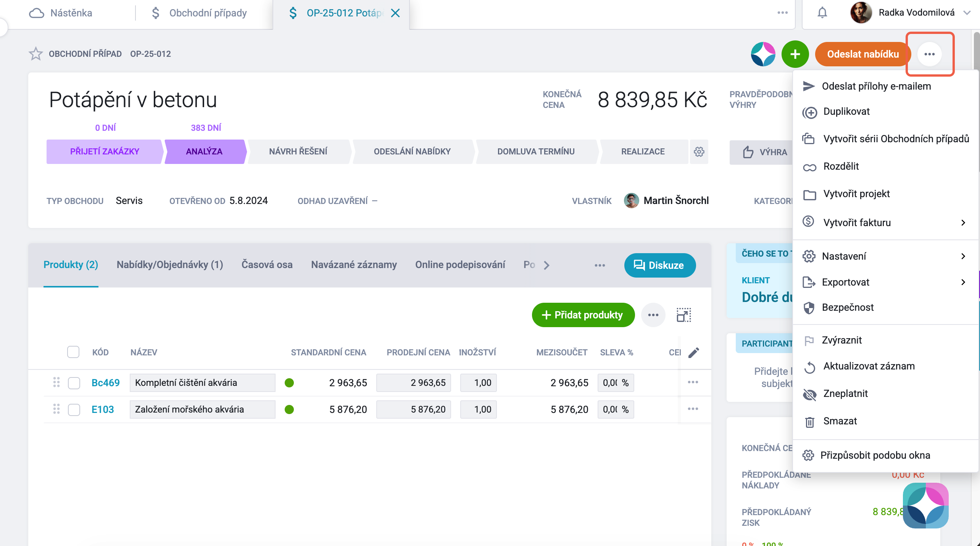Click the Martin Šnorchl owner avatar
This screenshot has height=546, width=980.
coord(632,201)
